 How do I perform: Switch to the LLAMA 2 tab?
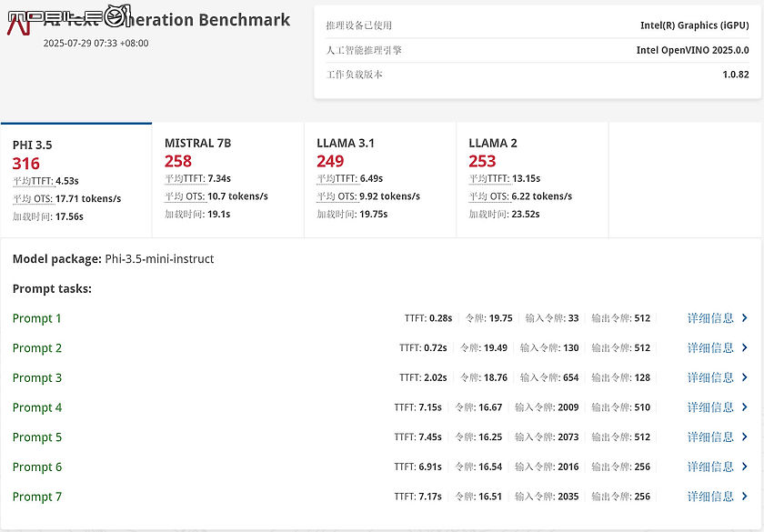532,180
